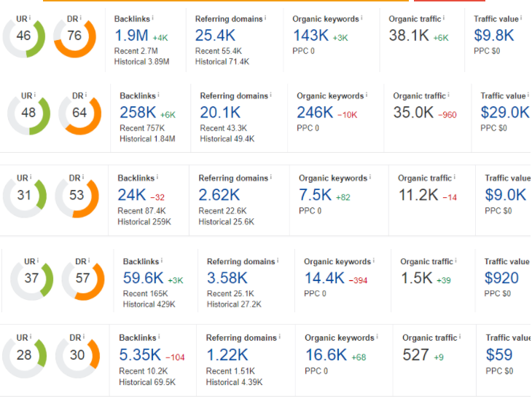The height and width of the screenshot is (404, 532).
Task: Click the 20.1K referring domains value
Action: point(220,112)
